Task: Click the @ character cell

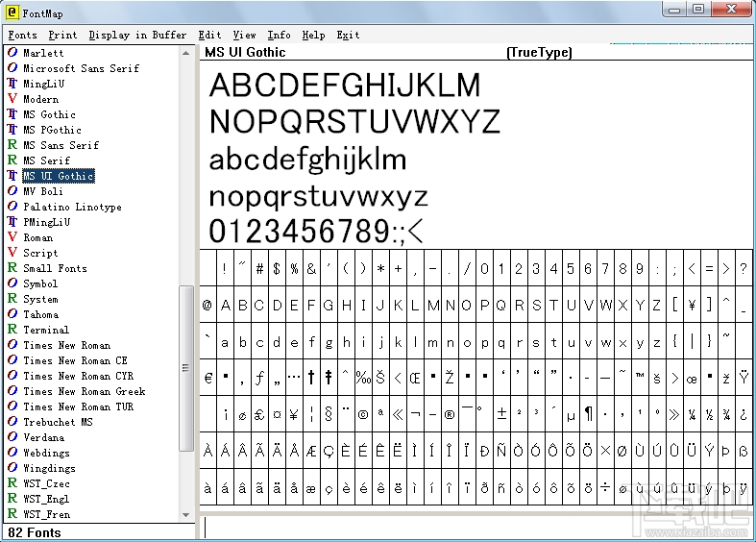Action: click(x=207, y=305)
